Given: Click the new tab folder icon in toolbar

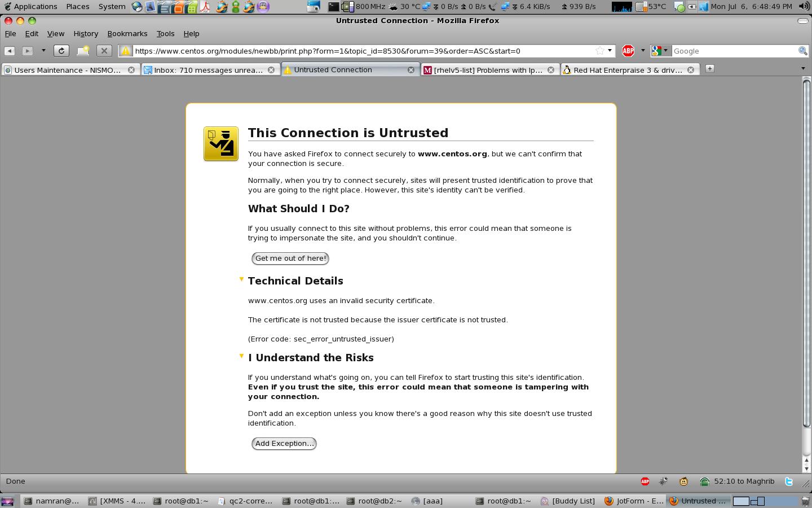Looking at the screenshot, I should [x=83, y=51].
